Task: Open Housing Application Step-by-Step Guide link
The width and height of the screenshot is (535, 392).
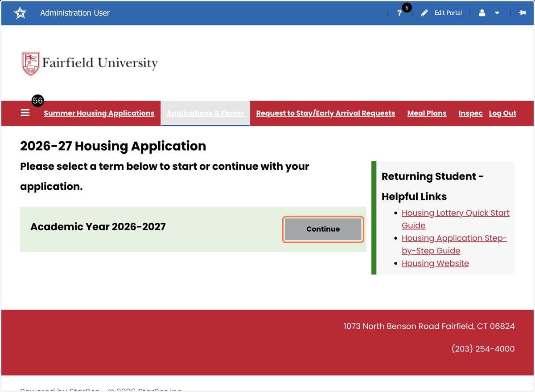Action: click(x=454, y=244)
